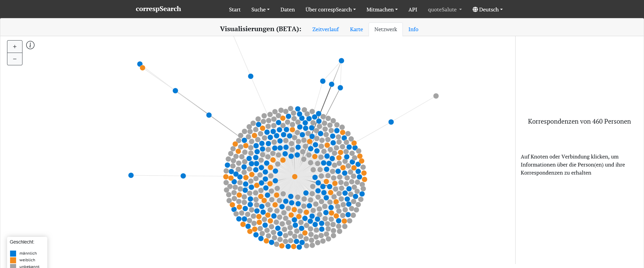The width and height of the screenshot is (644, 268).
Task: Expand the Mitmachen dropdown menu
Action: pos(382,9)
